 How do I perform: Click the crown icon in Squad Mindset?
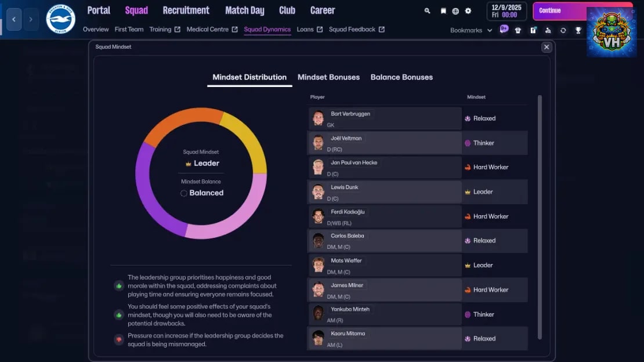188,164
